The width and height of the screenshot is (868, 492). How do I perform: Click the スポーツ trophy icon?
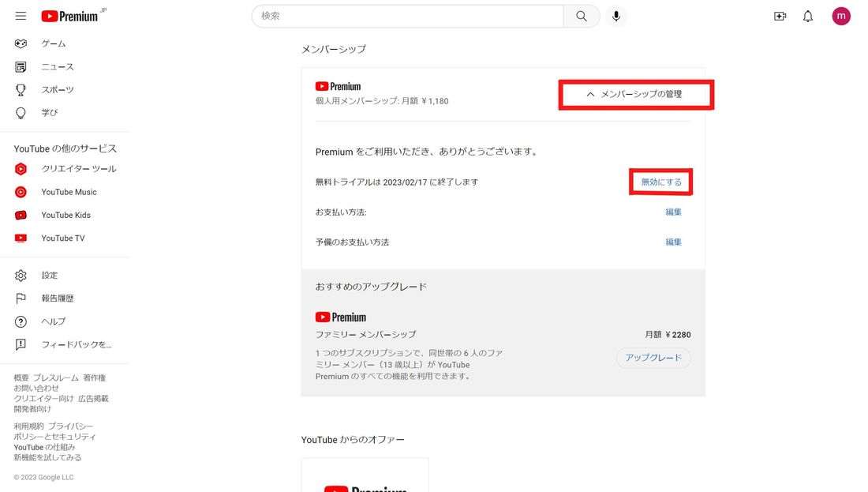pos(21,90)
